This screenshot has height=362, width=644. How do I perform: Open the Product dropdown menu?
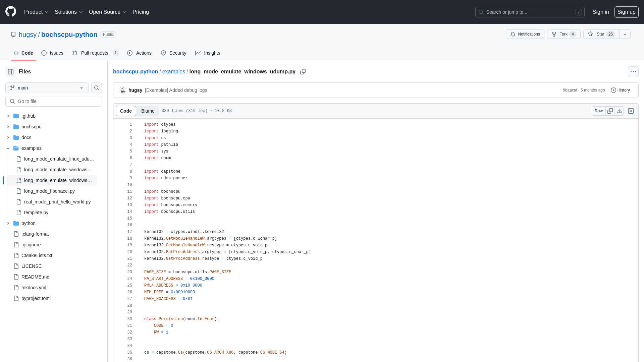click(x=36, y=12)
